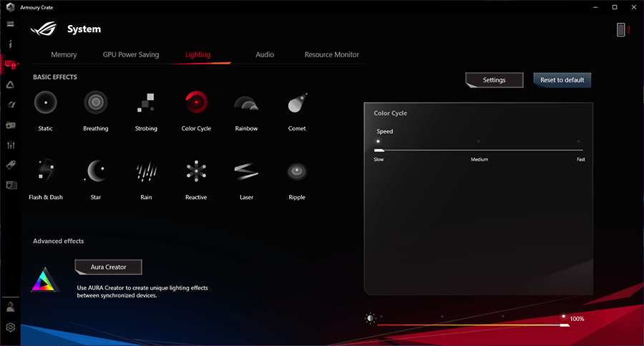Open the user profile icon in sidebar
644x346 pixels.
point(11,307)
